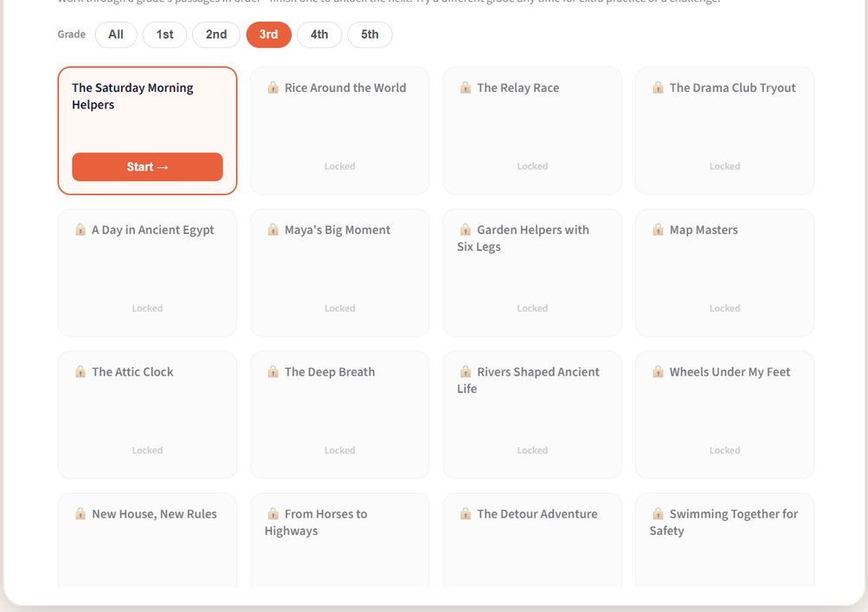The height and width of the screenshot is (612, 868).
Task: Click the Rivers Shaped Ancient Life title
Action: pyautogui.click(x=528, y=380)
